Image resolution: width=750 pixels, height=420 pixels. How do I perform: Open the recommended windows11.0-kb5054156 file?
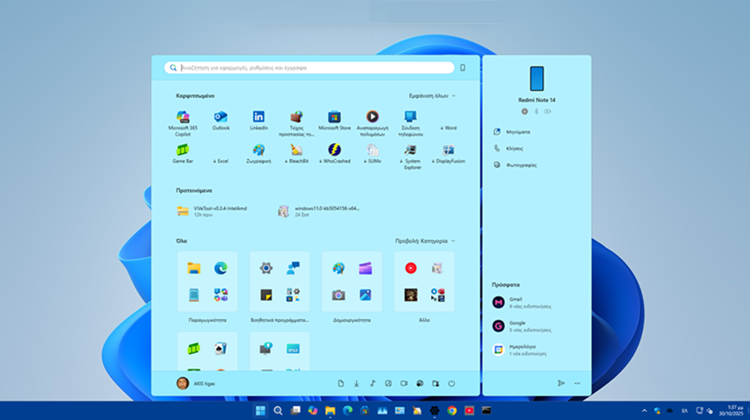320,211
